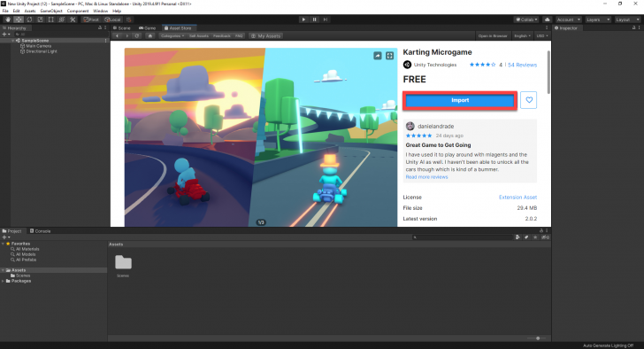Select the Hand tool in the toolbar
Screen dimensions: 644x349
pyautogui.click(x=8, y=19)
